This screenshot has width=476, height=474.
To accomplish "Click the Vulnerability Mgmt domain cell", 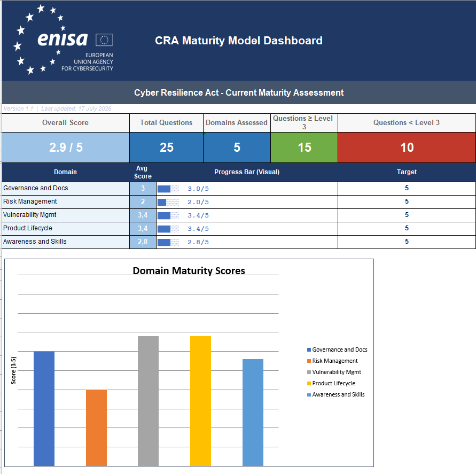I will coord(66,215).
